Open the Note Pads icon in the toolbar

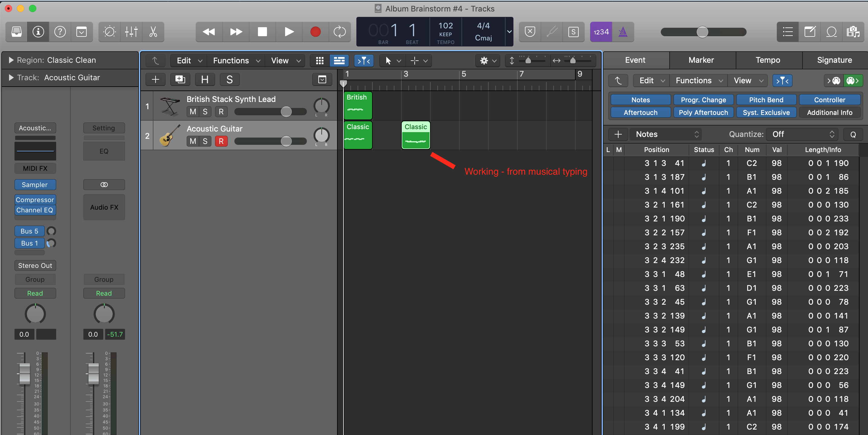(810, 32)
